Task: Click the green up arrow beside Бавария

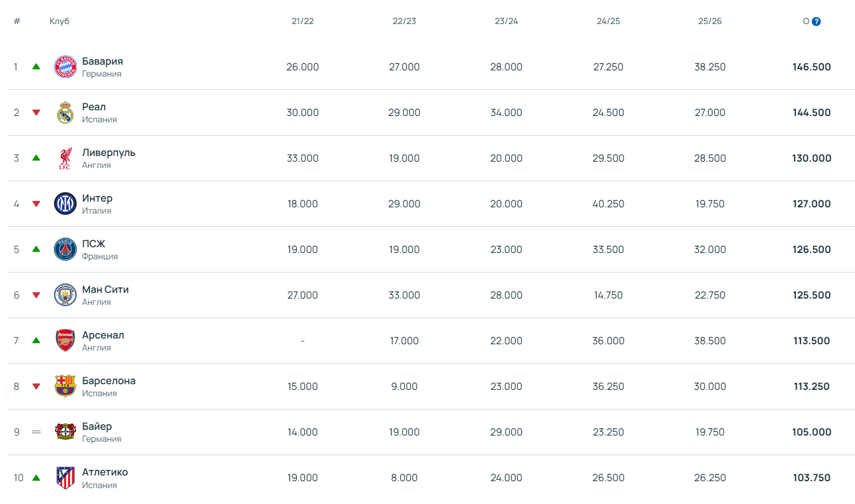Action: [36, 67]
